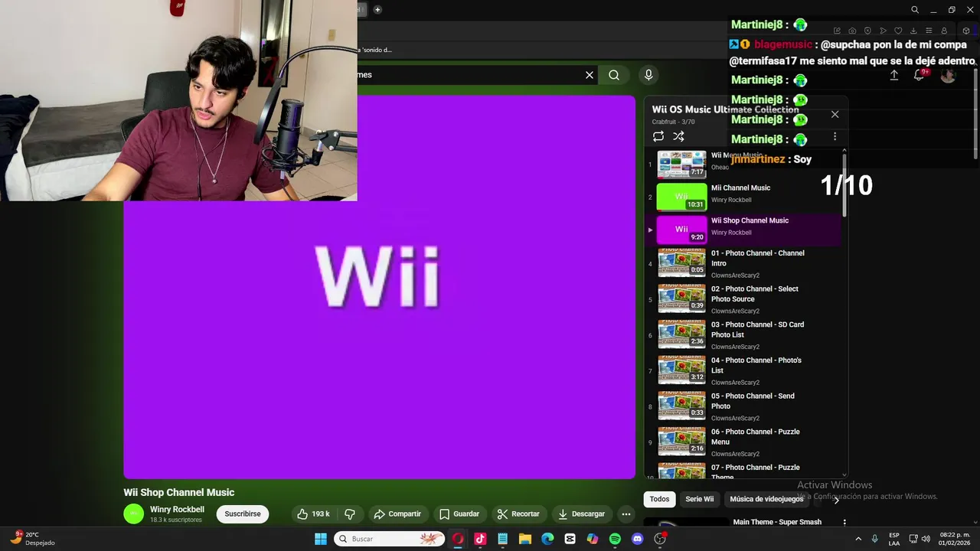
Task: Close the Wii OS Music playlist panel
Action: tap(835, 114)
